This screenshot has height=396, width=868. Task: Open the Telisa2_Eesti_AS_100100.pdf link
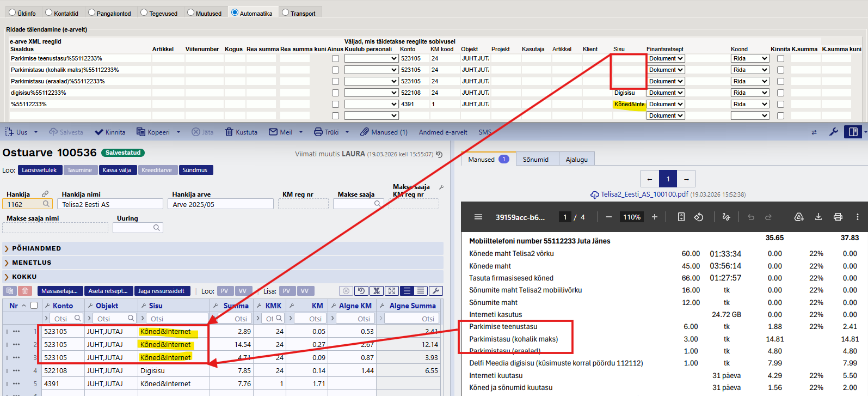point(644,194)
